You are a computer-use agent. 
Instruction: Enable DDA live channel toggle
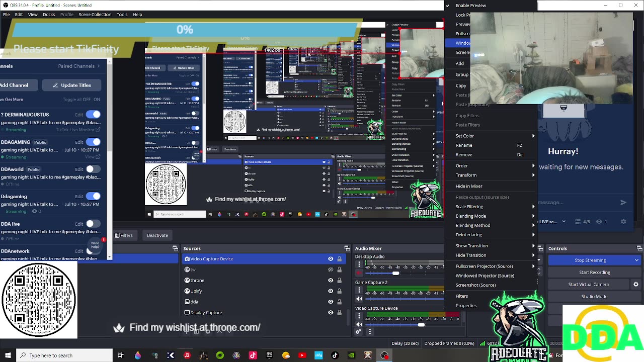tap(93, 224)
